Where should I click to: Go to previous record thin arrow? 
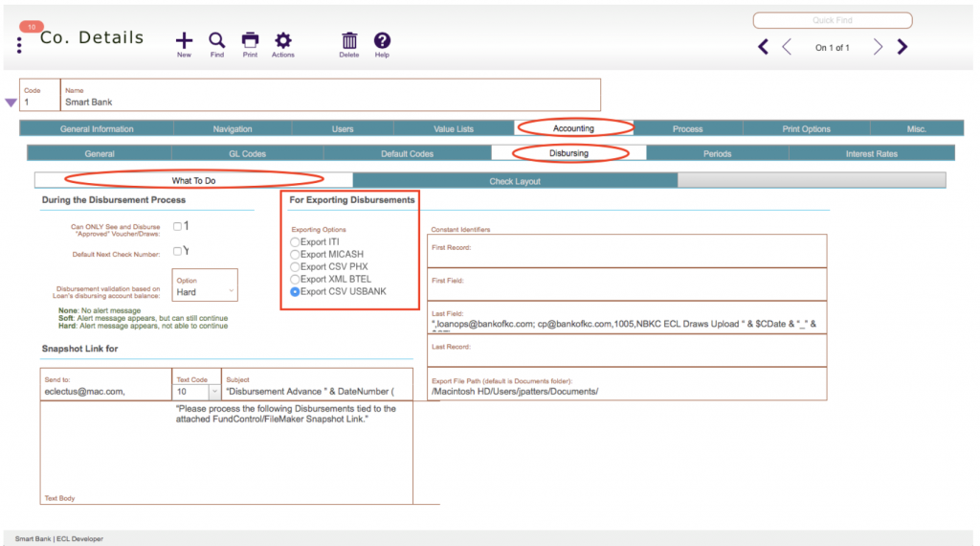787,47
